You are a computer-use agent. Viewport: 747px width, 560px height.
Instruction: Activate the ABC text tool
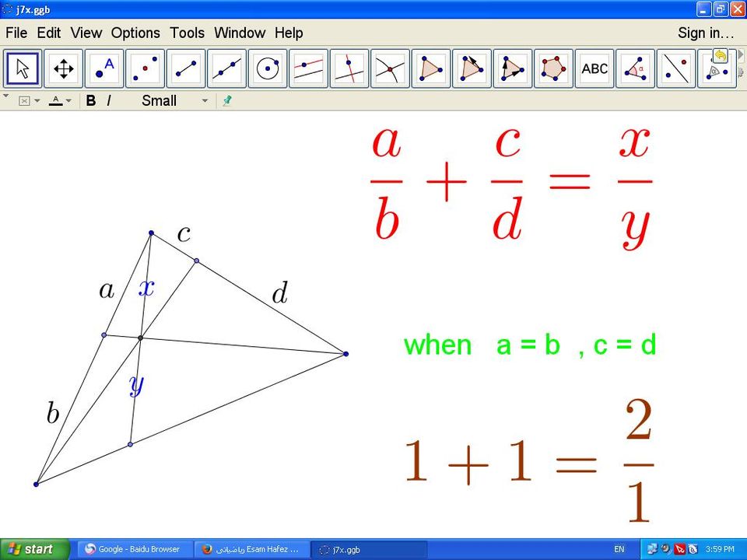(594, 68)
